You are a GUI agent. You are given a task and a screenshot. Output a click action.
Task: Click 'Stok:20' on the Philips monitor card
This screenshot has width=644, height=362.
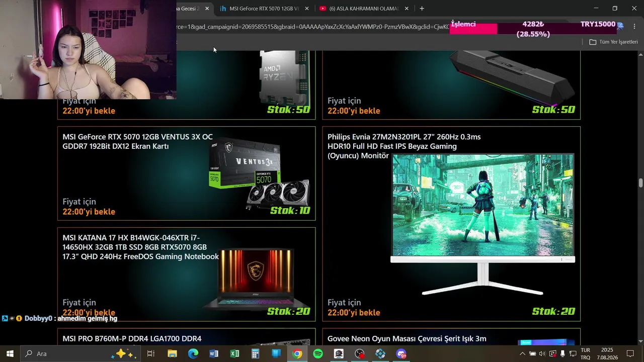coord(553,312)
